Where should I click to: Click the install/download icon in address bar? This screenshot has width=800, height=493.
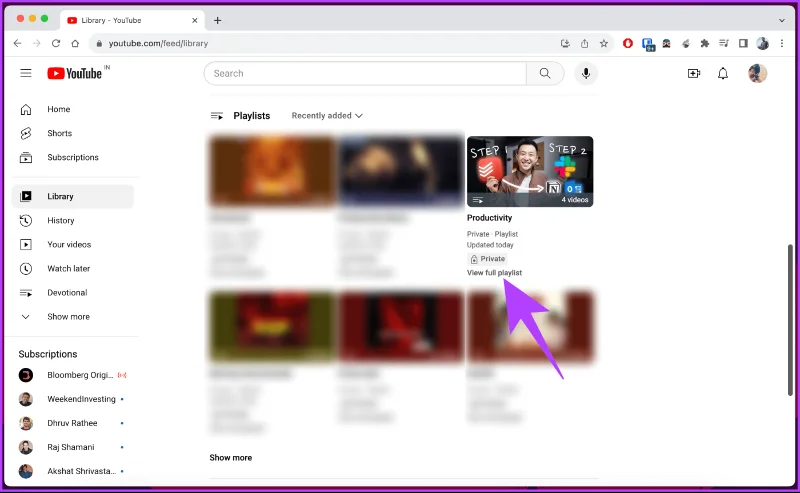pos(565,43)
